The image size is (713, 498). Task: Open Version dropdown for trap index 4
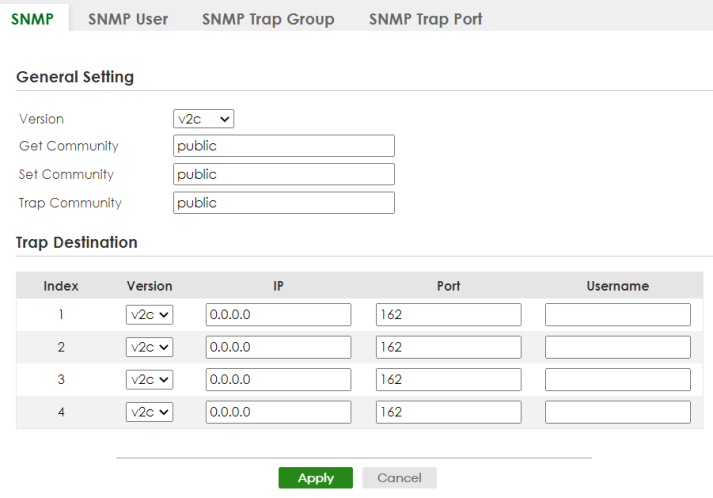pyautogui.click(x=150, y=412)
